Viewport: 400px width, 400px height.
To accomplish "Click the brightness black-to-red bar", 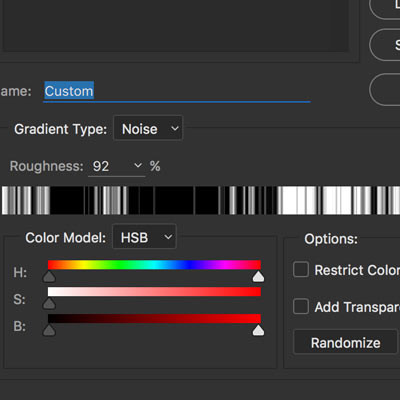I will tap(154, 319).
